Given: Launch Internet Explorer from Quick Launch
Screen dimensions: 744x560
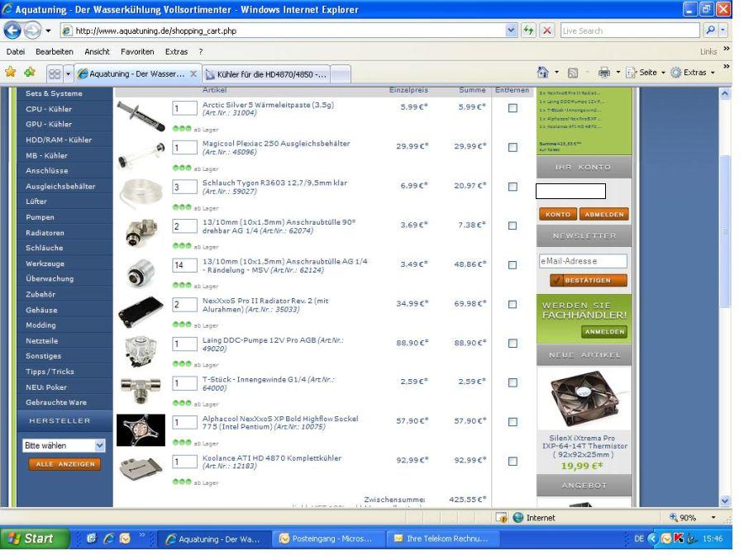Looking at the screenshot, I should pos(108,539).
